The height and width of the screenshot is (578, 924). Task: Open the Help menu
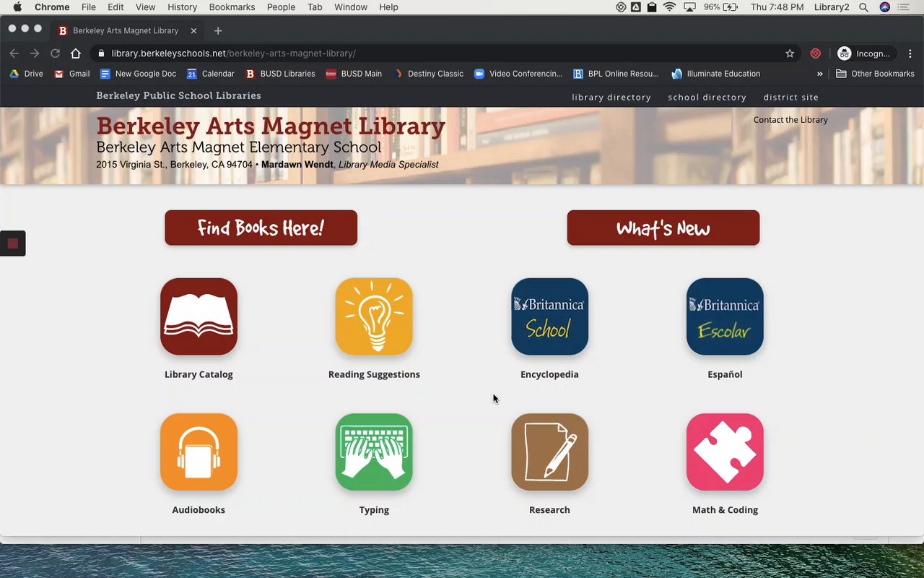(388, 7)
